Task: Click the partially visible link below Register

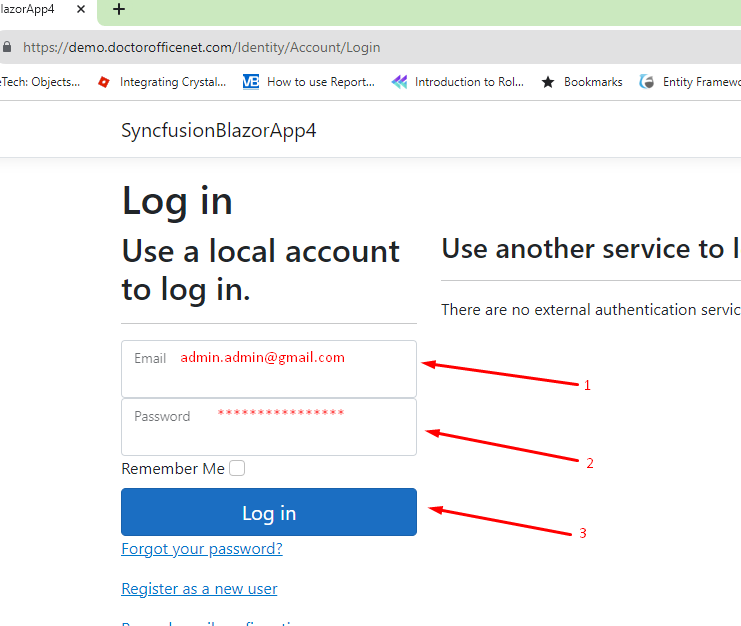Action: pos(210,622)
